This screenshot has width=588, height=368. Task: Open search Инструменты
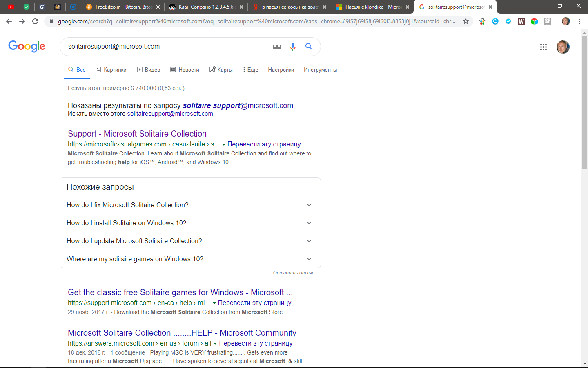pyautogui.click(x=321, y=70)
